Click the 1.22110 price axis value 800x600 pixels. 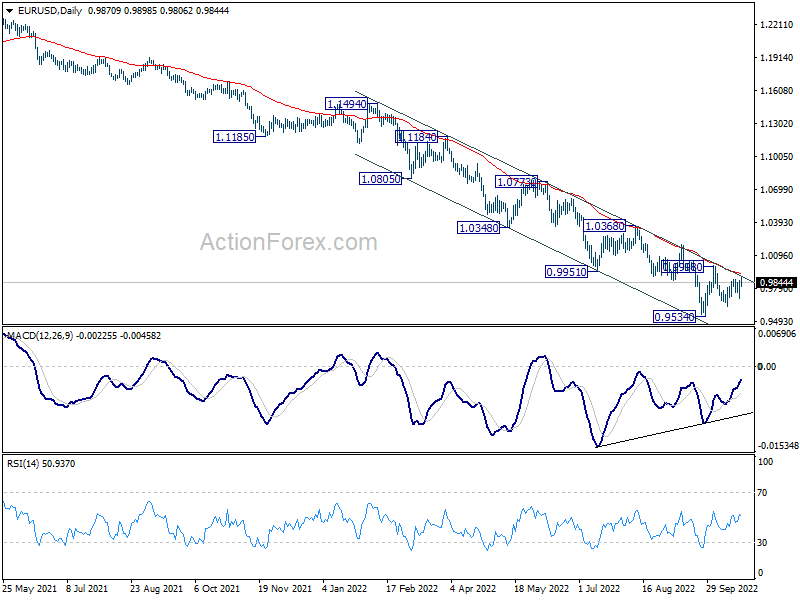(x=776, y=24)
